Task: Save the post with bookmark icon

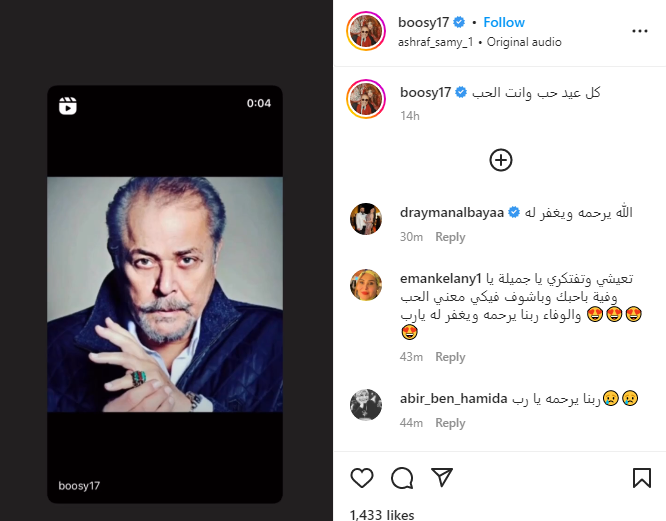Action: pos(639,476)
